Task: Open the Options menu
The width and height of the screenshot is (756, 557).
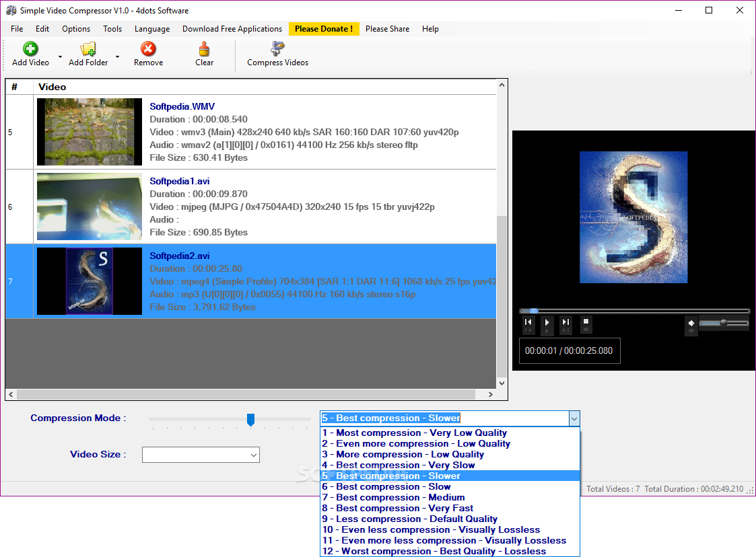Action: coord(75,29)
